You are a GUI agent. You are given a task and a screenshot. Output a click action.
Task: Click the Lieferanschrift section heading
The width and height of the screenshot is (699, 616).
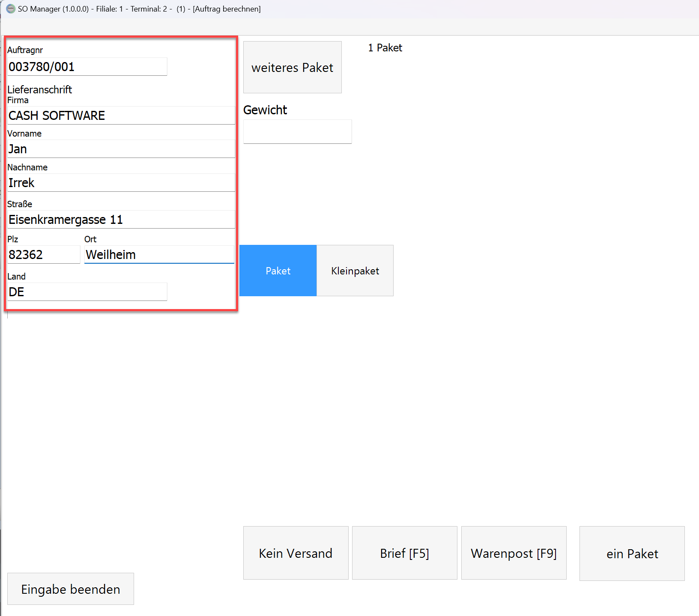(x=40, y=89)
